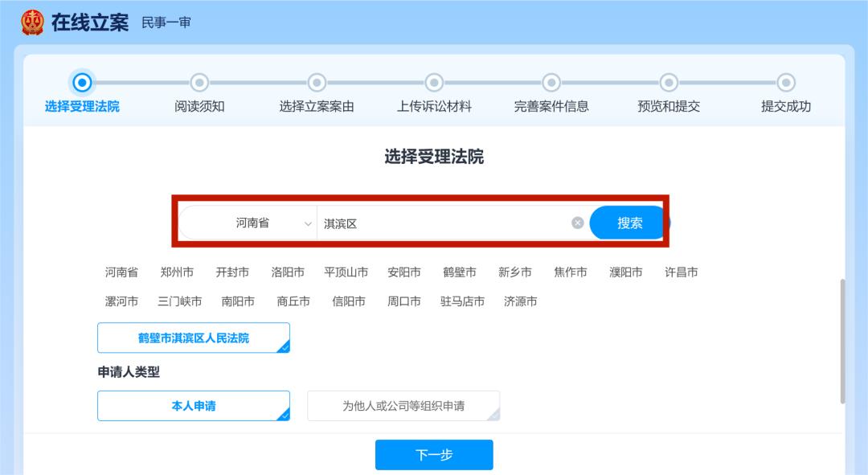
Task: Select the 信阳市 city link
Action: click(x=349, y=301)
